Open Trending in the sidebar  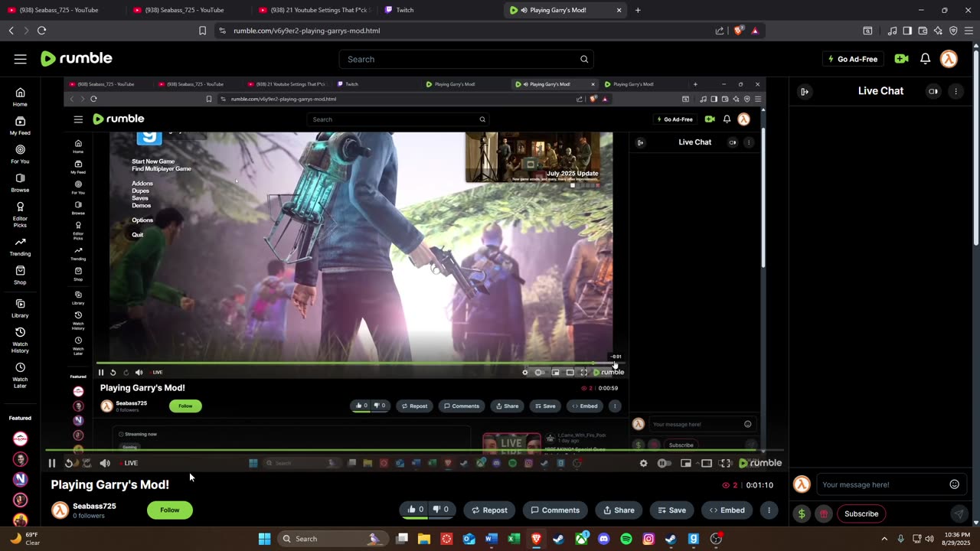[20, 247]
